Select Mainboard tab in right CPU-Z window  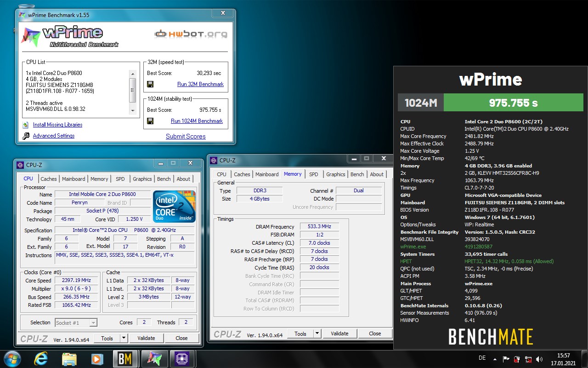(x=267, y=174)
